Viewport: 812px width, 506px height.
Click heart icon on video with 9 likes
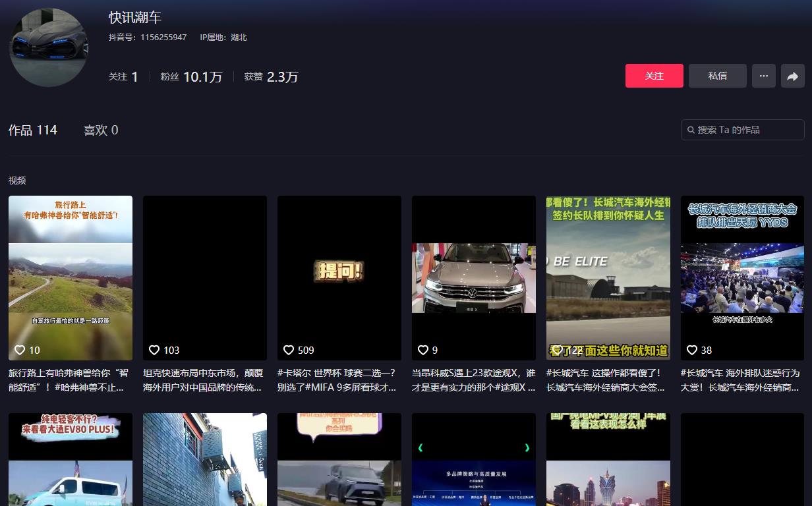coord(423,350)
